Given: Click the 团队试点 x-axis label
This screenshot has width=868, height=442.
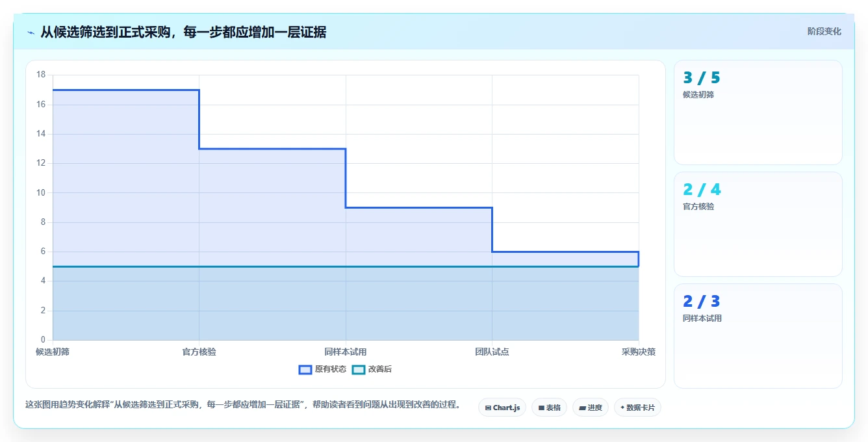Looking at the screenshot, I should click(x=492, y=352).
